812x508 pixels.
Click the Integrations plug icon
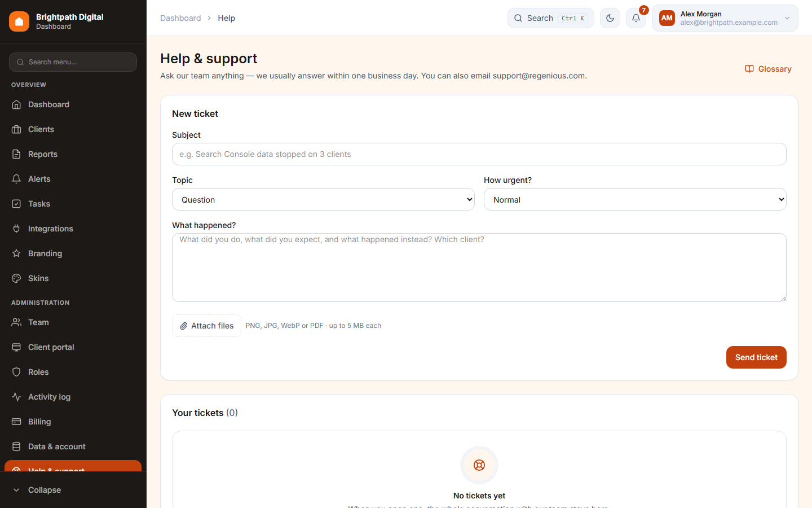point(16,229)
